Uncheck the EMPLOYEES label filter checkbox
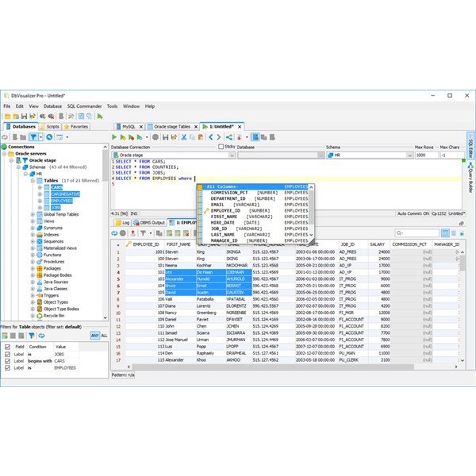476x476 pixels. (7, 368)
